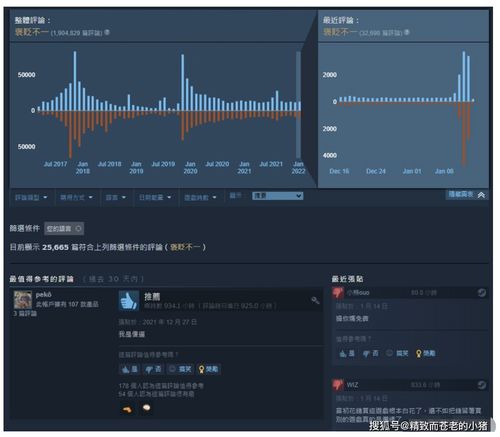Open 遊戲時數 playtime filter dropdown
500x437 pixels.
tap(200, 197)
